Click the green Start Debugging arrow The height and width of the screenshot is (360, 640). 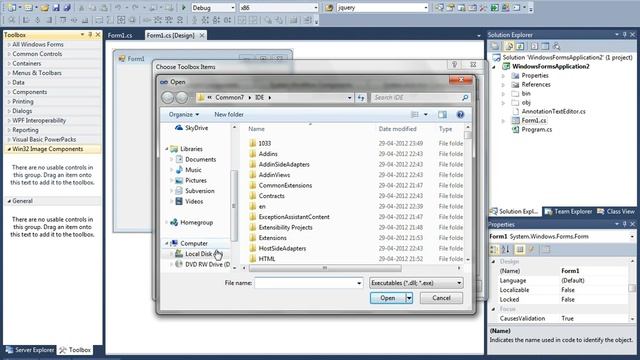184,7
